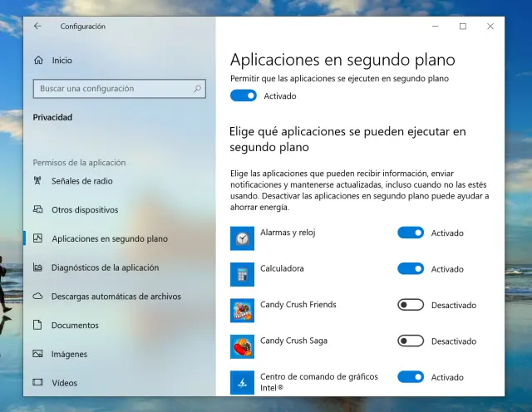Screen dimensions: 532x412
Task: Click the Intel graphics command center icon
Action: (242, 382)
